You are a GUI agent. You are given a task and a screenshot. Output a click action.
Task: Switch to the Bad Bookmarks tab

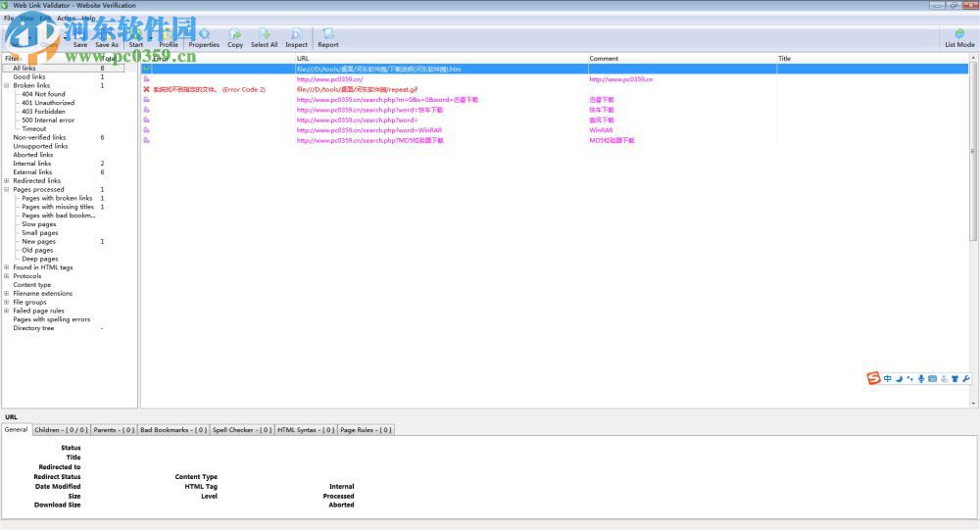coord(173,430)
